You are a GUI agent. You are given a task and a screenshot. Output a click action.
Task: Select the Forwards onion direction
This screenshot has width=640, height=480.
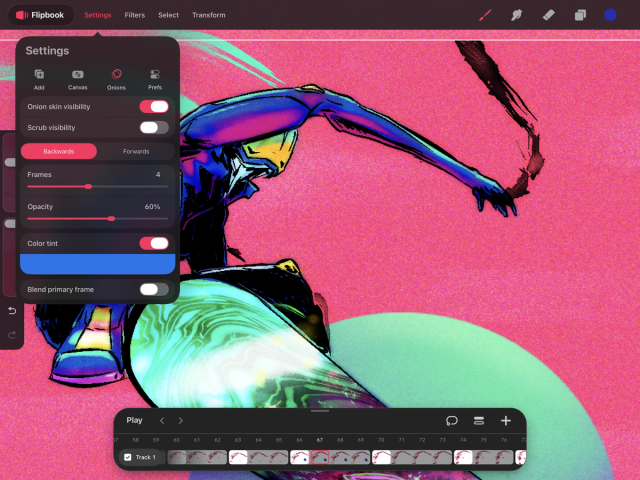pyautogui.click(x=136, y=151)
